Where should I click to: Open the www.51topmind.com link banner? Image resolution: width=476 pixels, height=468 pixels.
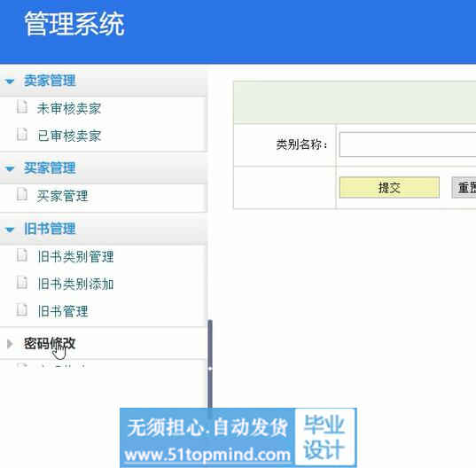(207, 455)
